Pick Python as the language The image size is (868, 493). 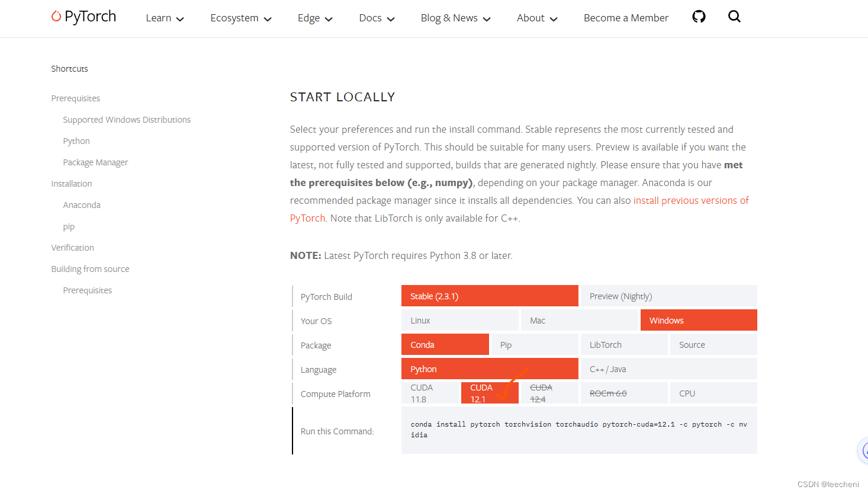(x=490, y=369)
